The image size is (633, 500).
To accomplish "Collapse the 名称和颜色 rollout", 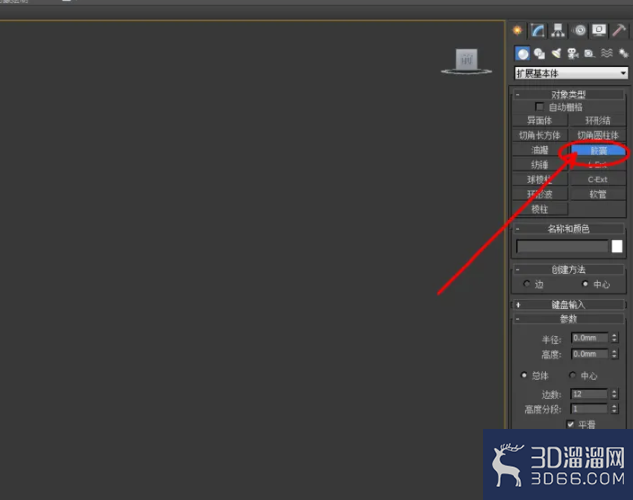I will click(568, 229).
